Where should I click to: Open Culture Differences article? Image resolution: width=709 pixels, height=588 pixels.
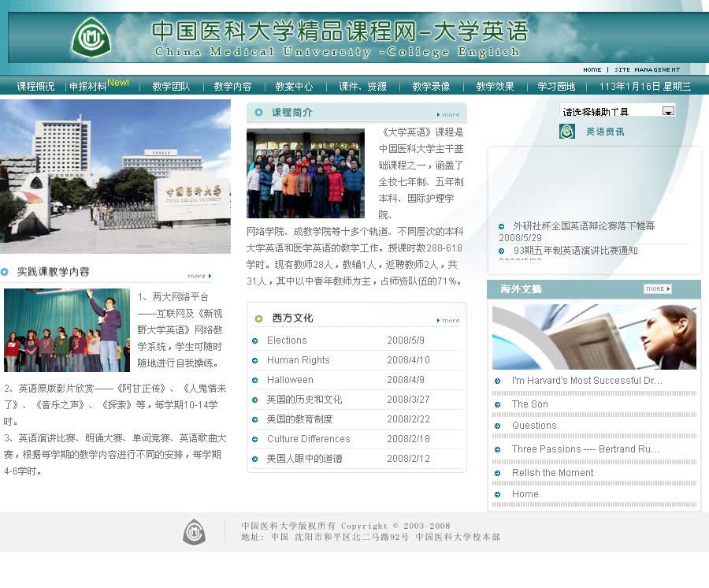tap(308, 439)
